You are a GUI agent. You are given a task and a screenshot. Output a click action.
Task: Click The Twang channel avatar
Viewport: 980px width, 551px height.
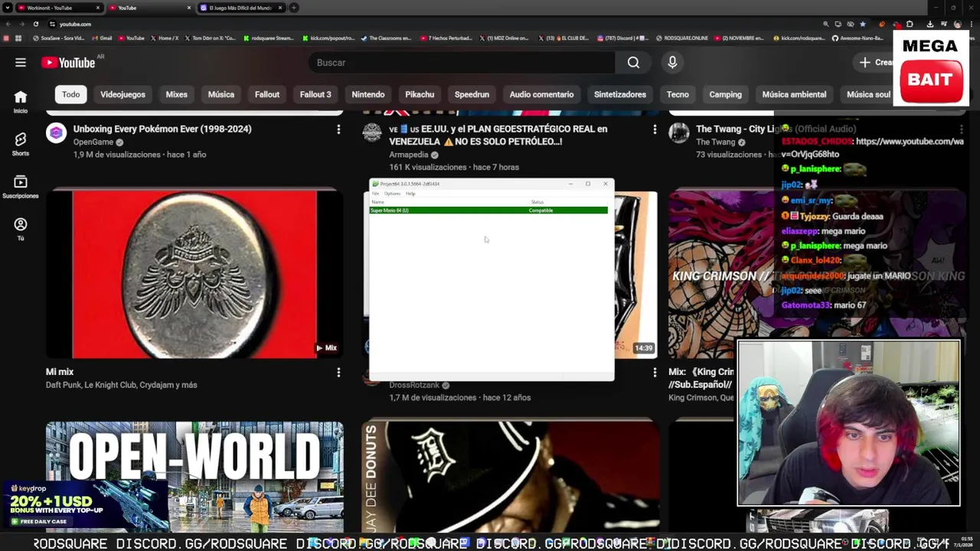pos(679,133)
